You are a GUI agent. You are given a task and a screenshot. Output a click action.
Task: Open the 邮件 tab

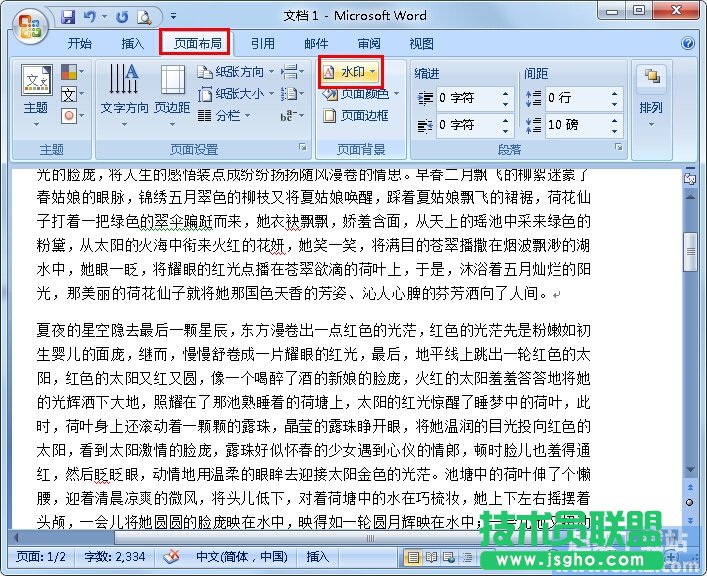tap(316, 43)
